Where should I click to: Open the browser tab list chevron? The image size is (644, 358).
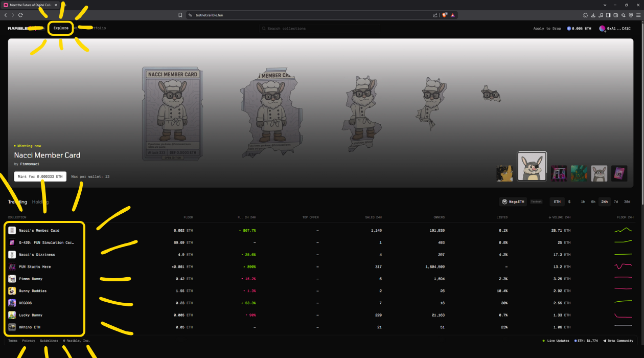(x=605, y=5)
